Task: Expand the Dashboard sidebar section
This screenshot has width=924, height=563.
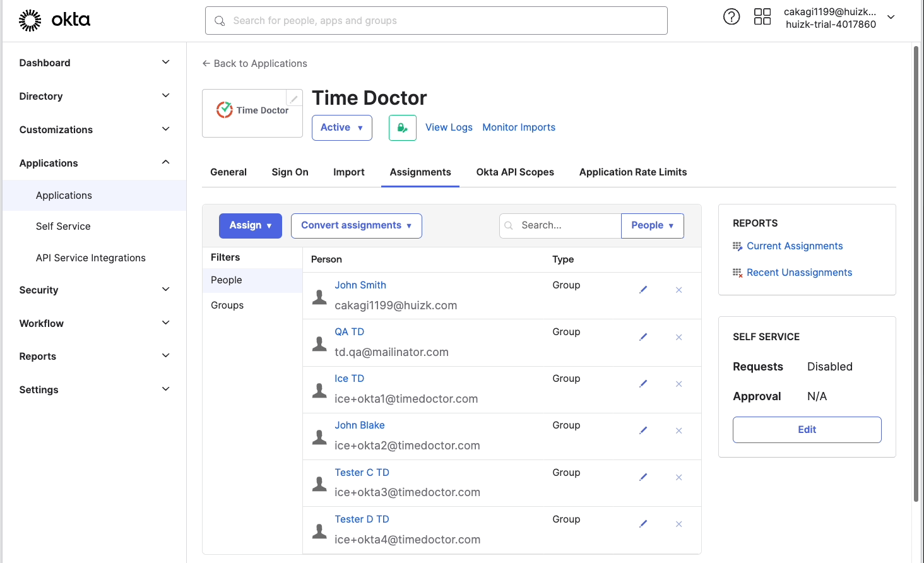Action: click(95, 62)
